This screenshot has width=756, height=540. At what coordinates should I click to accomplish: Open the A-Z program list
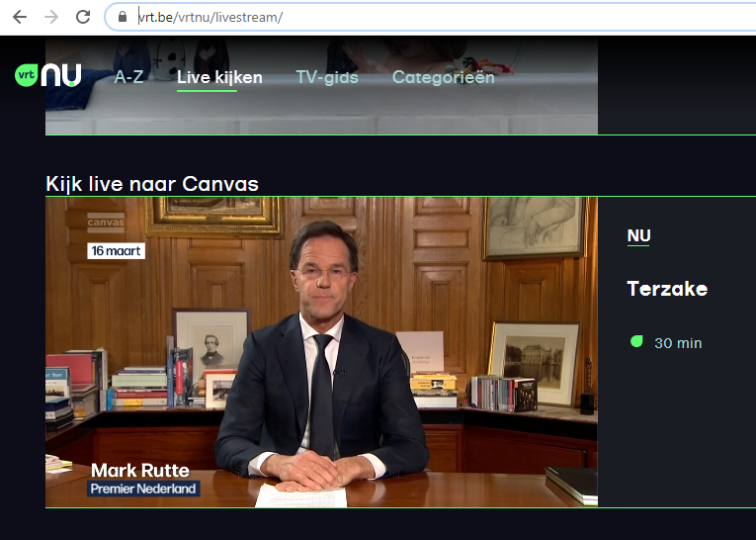[x=128, y=77]
